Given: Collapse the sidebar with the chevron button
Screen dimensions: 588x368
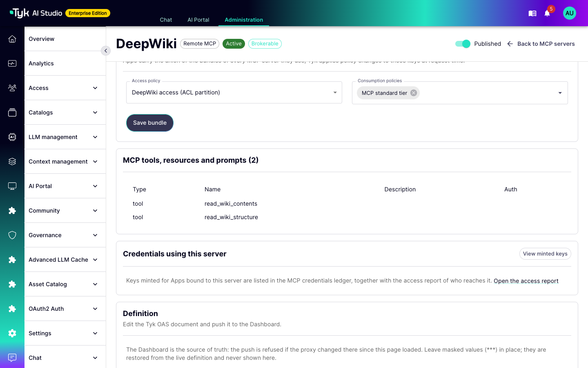Looking at the screenshot, I should pyautogui.click(x=106, y=51).
